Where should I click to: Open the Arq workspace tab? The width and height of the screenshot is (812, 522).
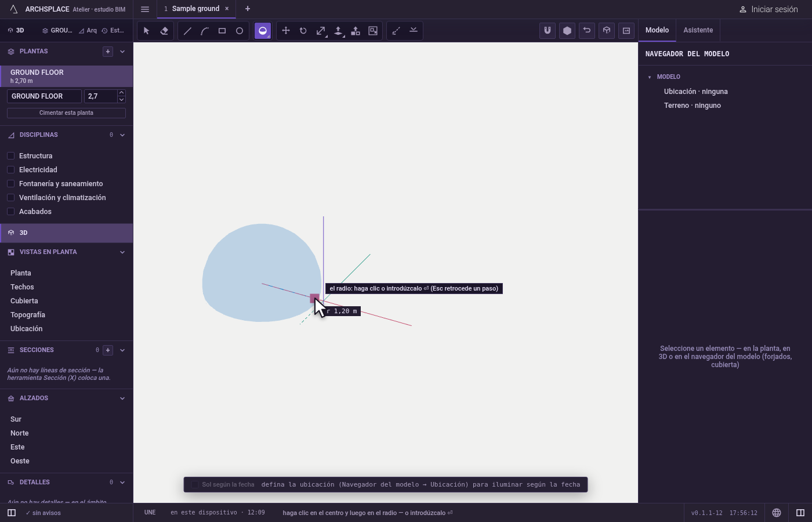(88, 31)
